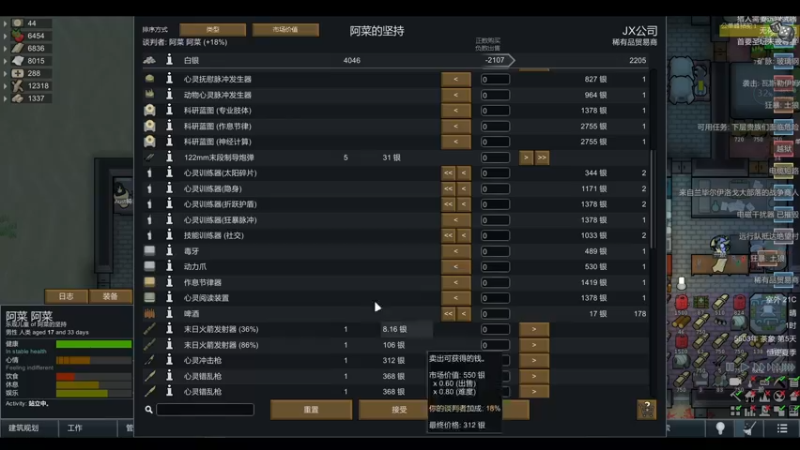Expand the resource category showing 6454

5,36
